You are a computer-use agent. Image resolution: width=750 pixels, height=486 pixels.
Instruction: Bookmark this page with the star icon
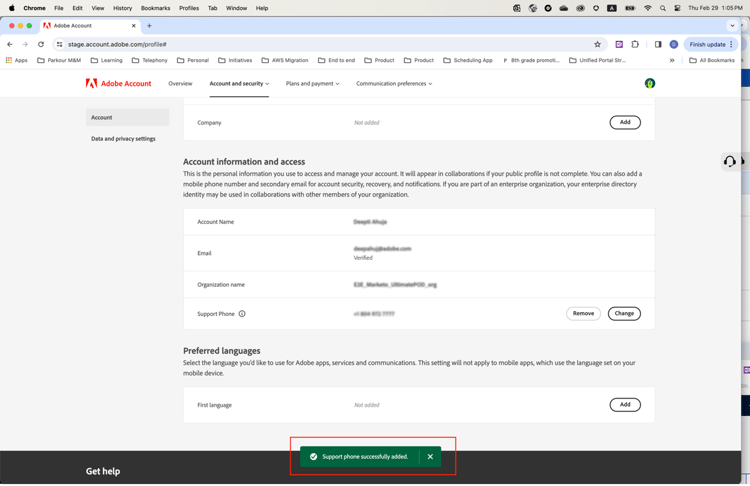tap(597, 44)
